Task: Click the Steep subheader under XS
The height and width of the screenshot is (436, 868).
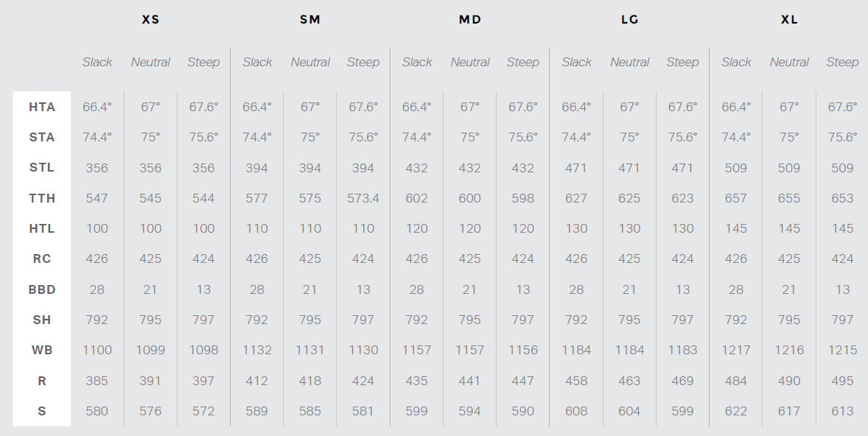Action: pyautogui.click(x=203, y=62)
